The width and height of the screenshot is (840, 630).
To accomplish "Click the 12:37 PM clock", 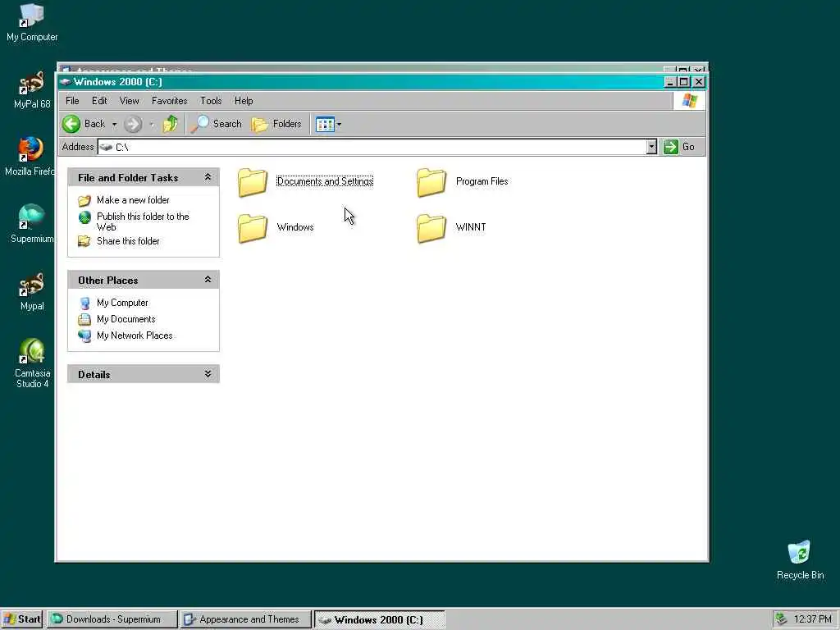I will pos(813,619).
